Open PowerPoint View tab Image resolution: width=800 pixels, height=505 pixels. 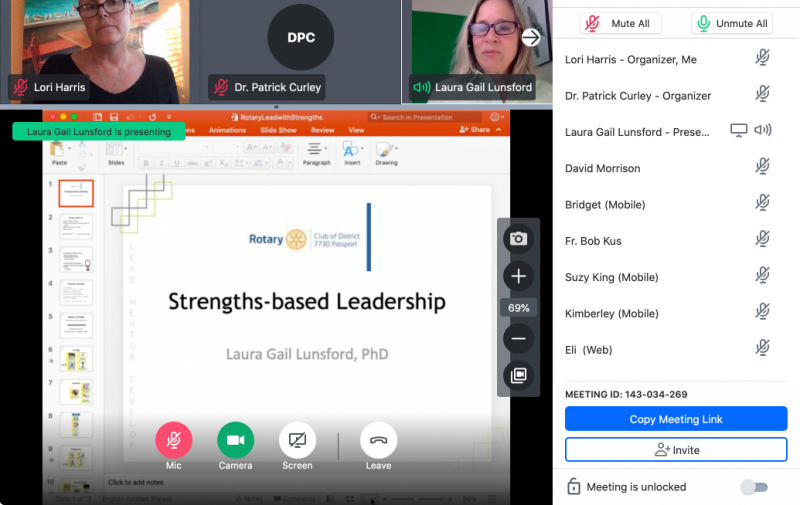click(356, 130)
